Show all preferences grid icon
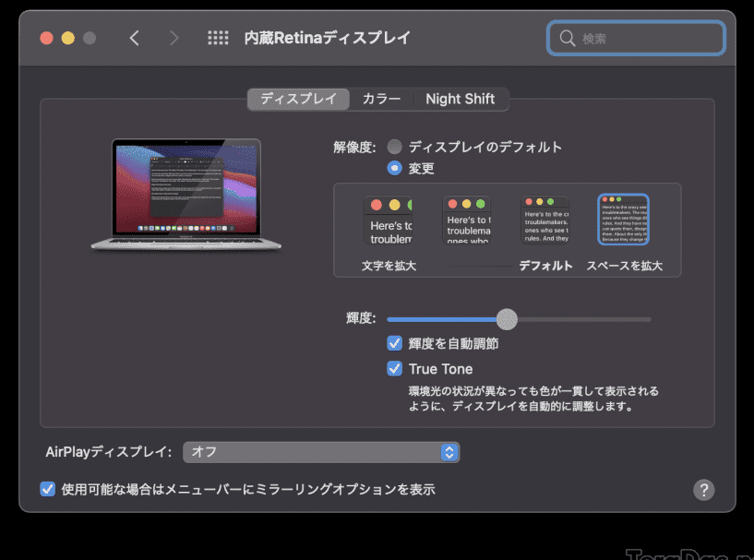 [x=218, y=38]
